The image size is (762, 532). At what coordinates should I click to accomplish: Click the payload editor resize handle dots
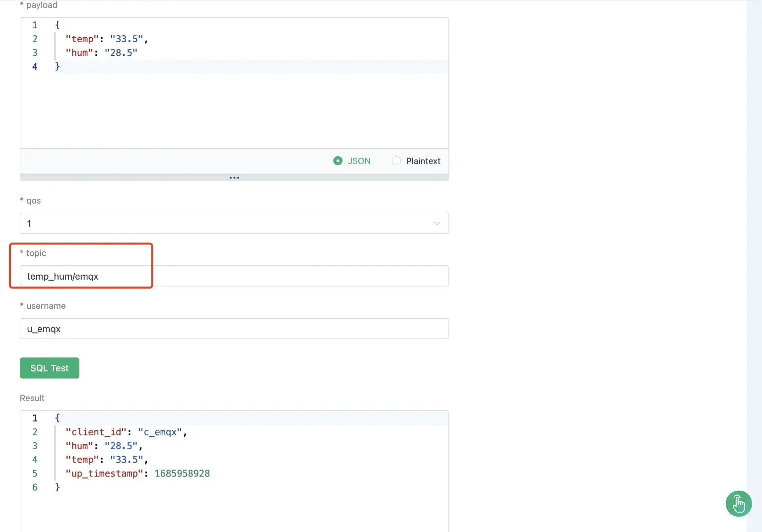234,177
